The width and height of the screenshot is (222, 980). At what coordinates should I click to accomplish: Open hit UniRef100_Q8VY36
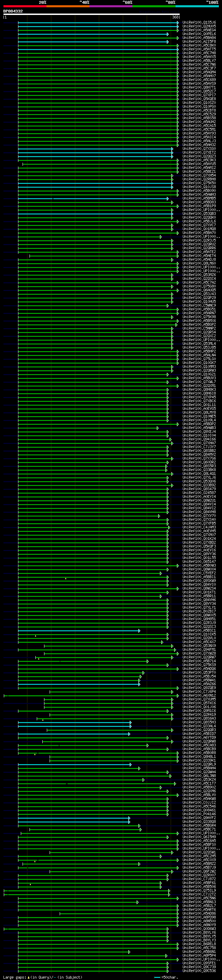point(199,553)
